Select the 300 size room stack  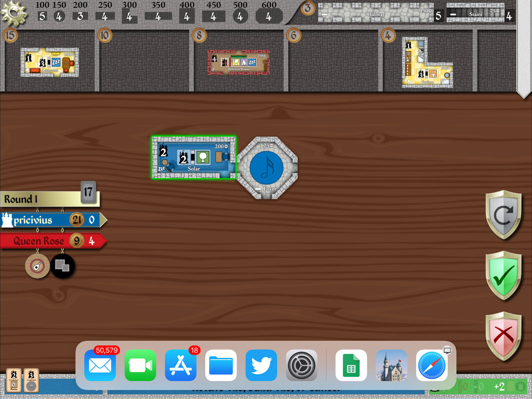[x=129, y=16]
